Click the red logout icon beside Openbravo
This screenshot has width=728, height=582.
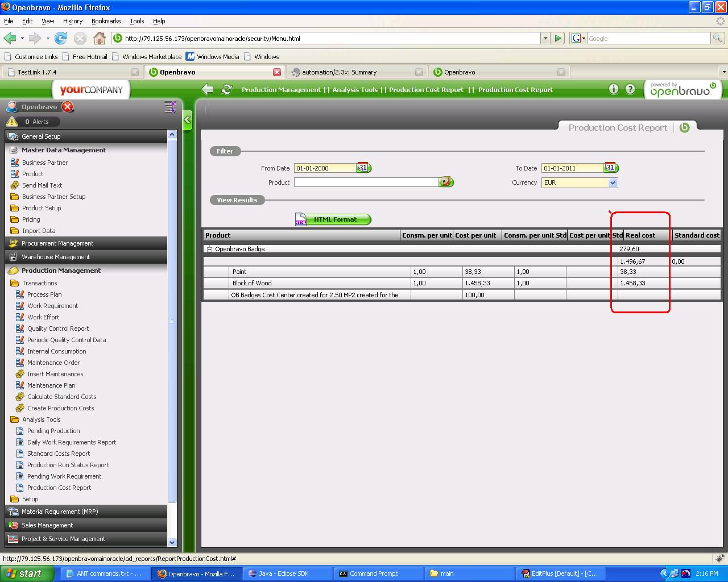coord(68,107)
